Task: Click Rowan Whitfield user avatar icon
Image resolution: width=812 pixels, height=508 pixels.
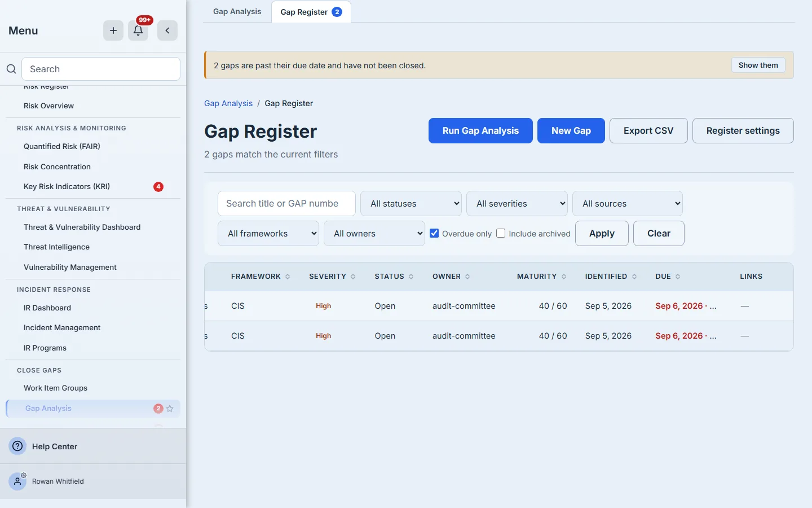Action: (17, 481)
